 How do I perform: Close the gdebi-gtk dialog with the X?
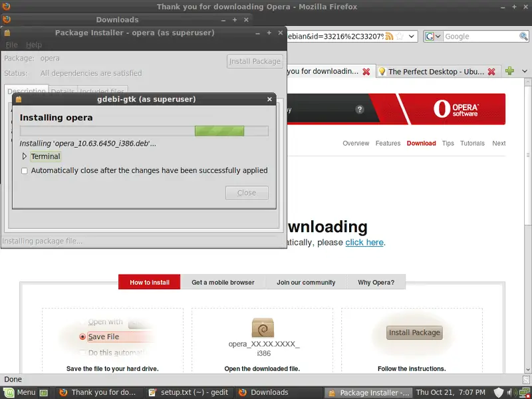(x=269, y=99)
